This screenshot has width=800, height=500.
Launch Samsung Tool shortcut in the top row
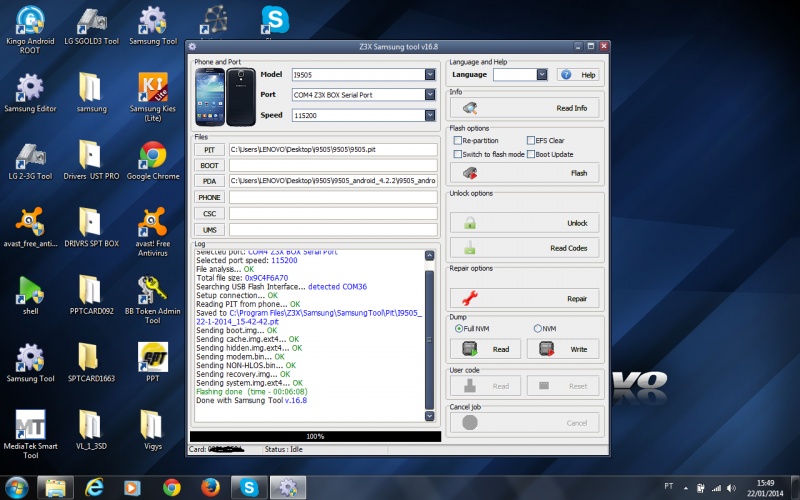coord(153,26)
